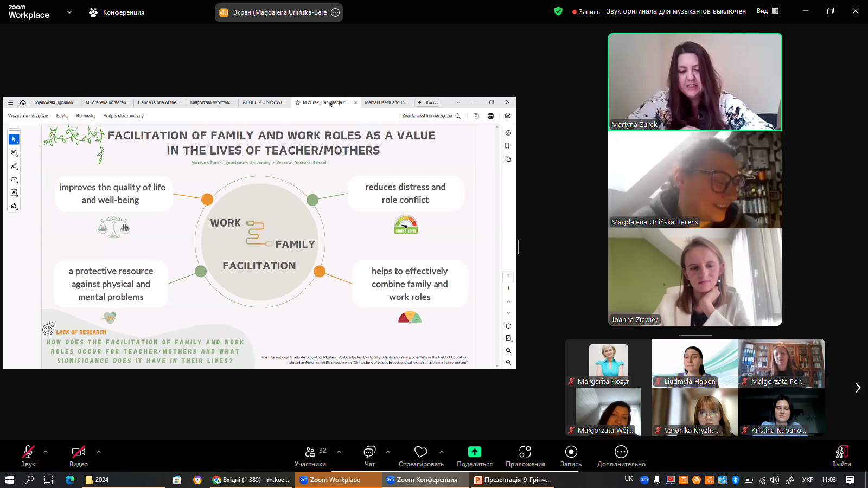
Task: Unmute microphone with the Звук button
Action: pos(28,455)
